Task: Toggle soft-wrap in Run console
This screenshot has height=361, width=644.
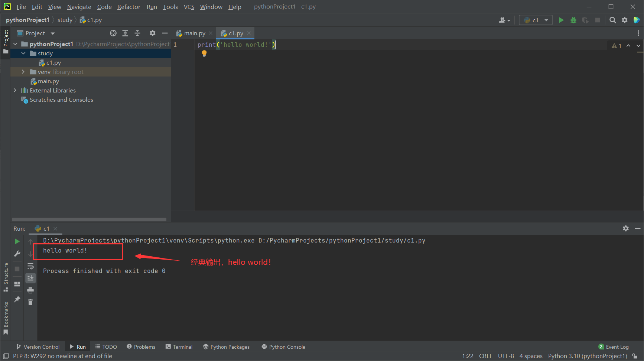Action: click(30, 266)
